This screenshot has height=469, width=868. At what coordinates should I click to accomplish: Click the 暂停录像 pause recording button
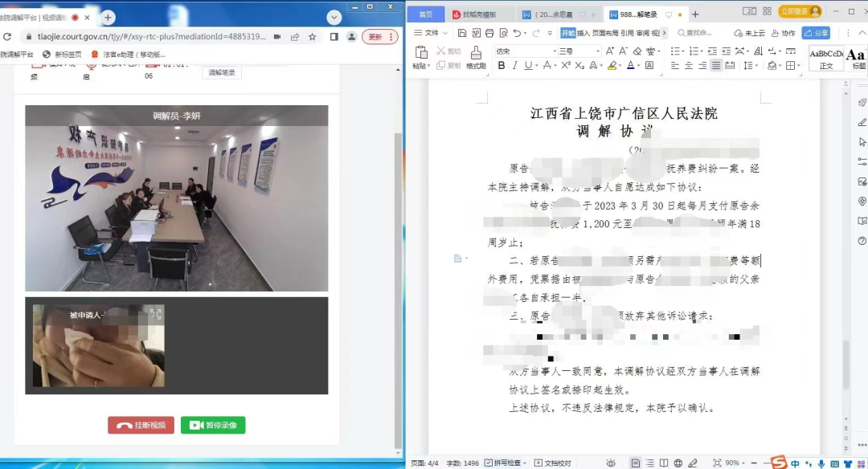(x=213, y=426)
